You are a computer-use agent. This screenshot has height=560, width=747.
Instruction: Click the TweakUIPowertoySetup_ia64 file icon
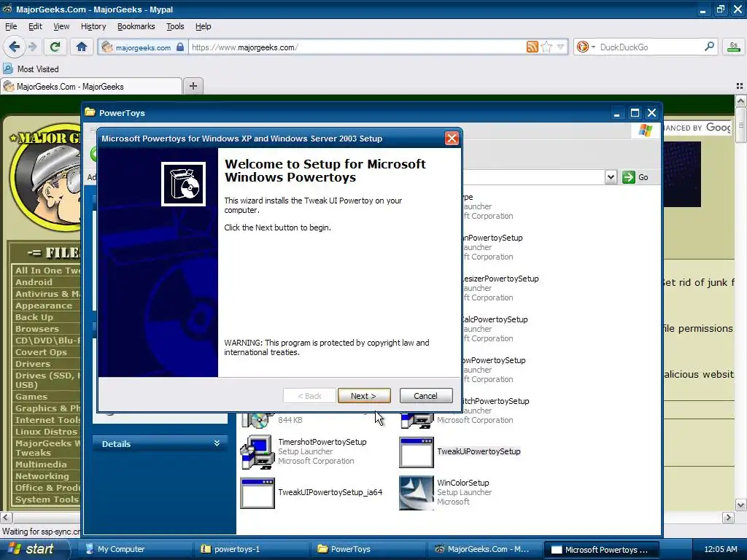point(258,493)
